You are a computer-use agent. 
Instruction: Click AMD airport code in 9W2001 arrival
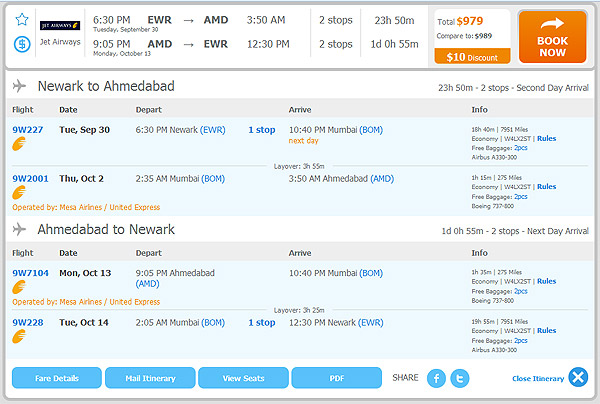point(382,179)
